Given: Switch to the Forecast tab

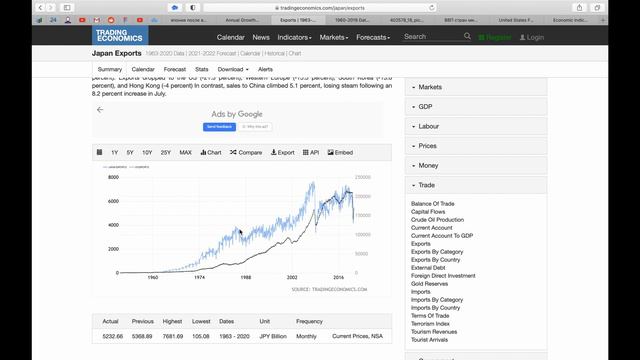Looking at the screenshot, I should tap(175, 69).
